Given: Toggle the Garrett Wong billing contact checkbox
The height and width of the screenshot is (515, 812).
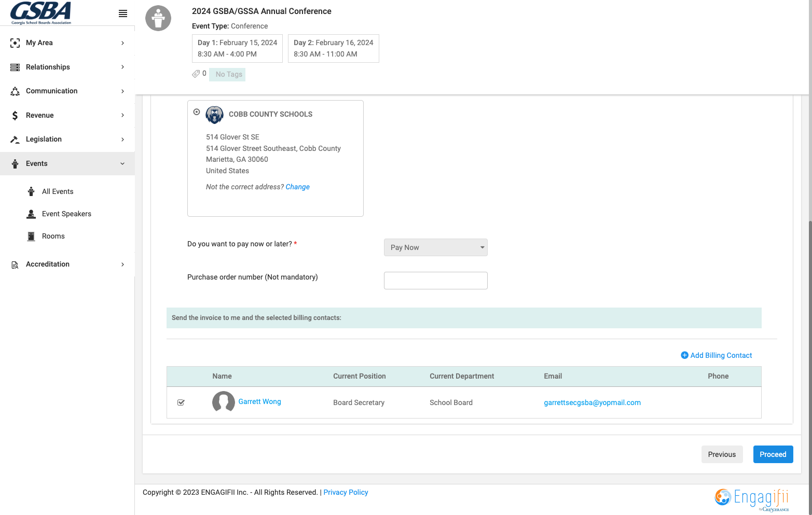Looking at the screenshot, I should click(x=181, y=402).
